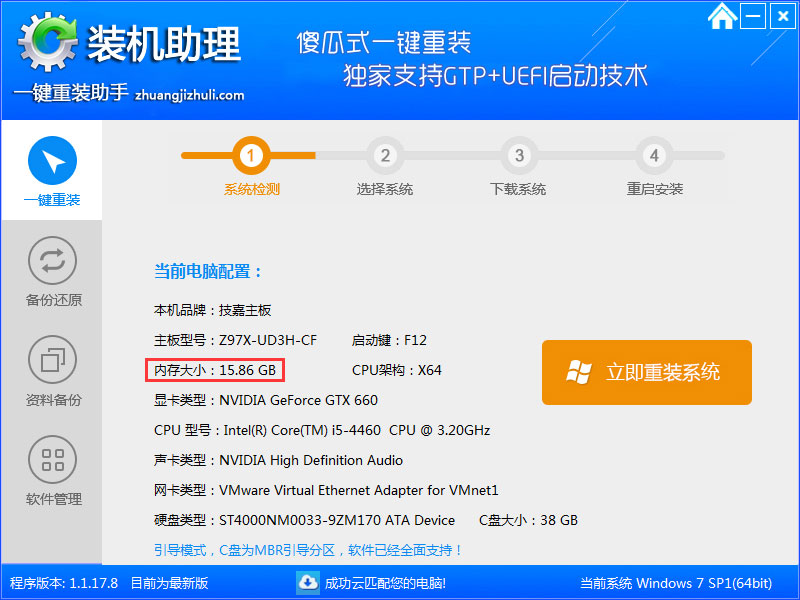Screen dimensions: 800x600
Task: Click the 资料备份 sidebar label
Action: pos(54,399)
